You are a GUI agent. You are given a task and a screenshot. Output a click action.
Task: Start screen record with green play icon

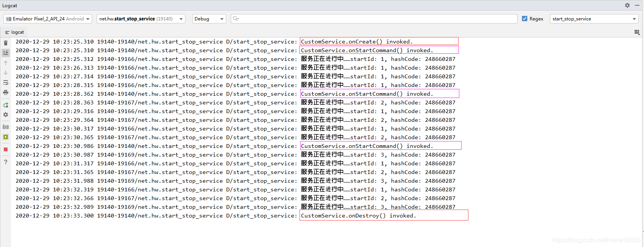tap(6, 137)
